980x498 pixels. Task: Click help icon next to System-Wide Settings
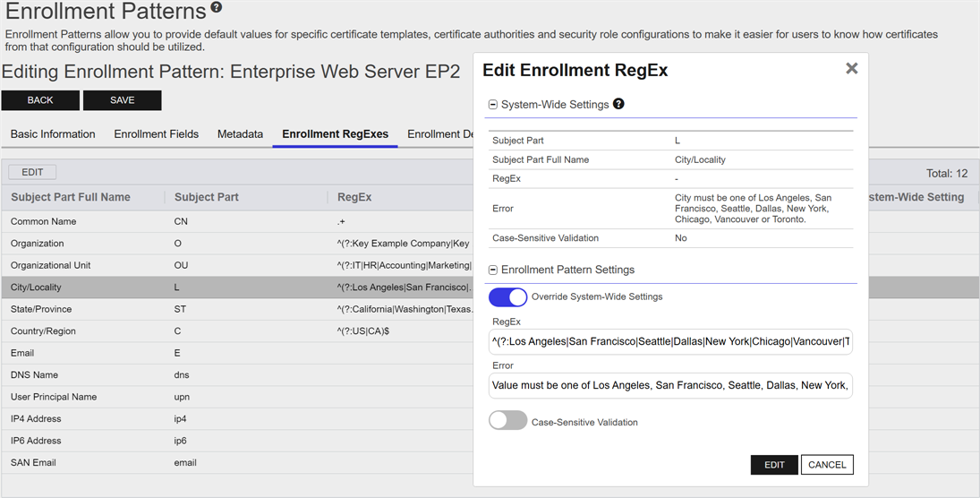618,104
